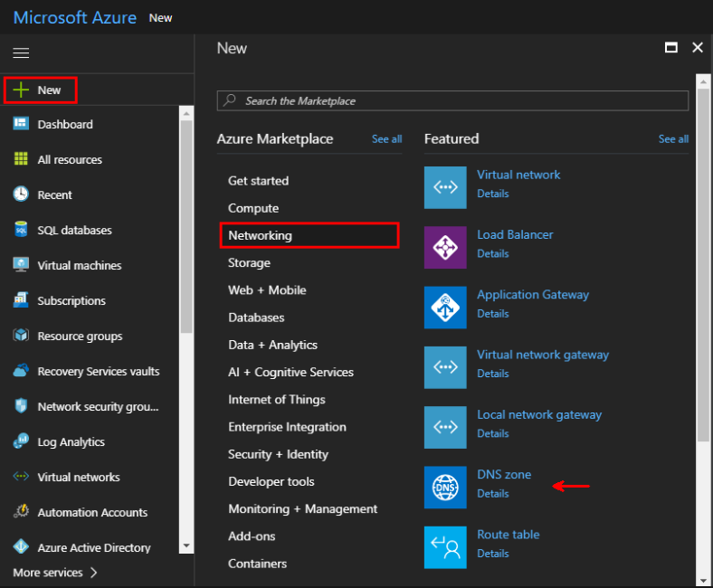
Task: Select Monitoring + Management category
Action: pos(303,508)
